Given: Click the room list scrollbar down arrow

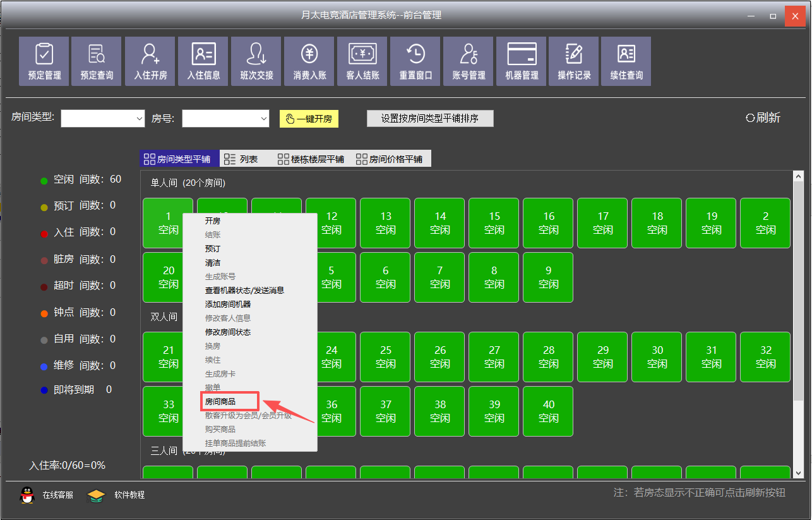Looking at the screenshot, I should 798,473.
